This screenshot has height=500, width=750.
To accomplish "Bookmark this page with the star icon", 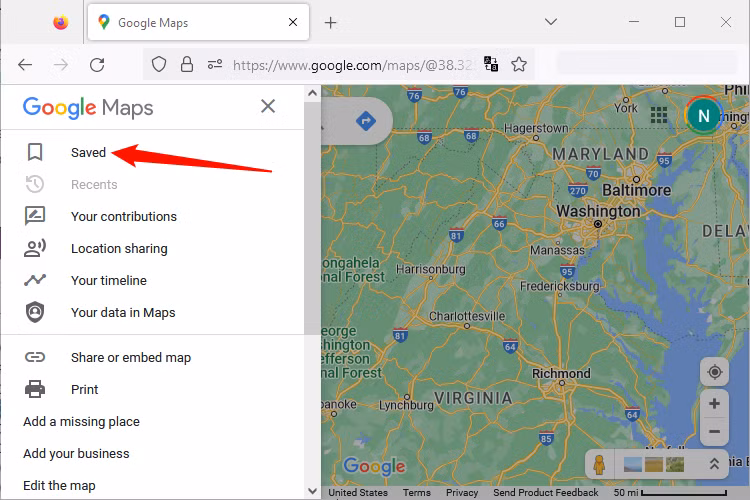I will pyautogui.click(x=519, y=64).
